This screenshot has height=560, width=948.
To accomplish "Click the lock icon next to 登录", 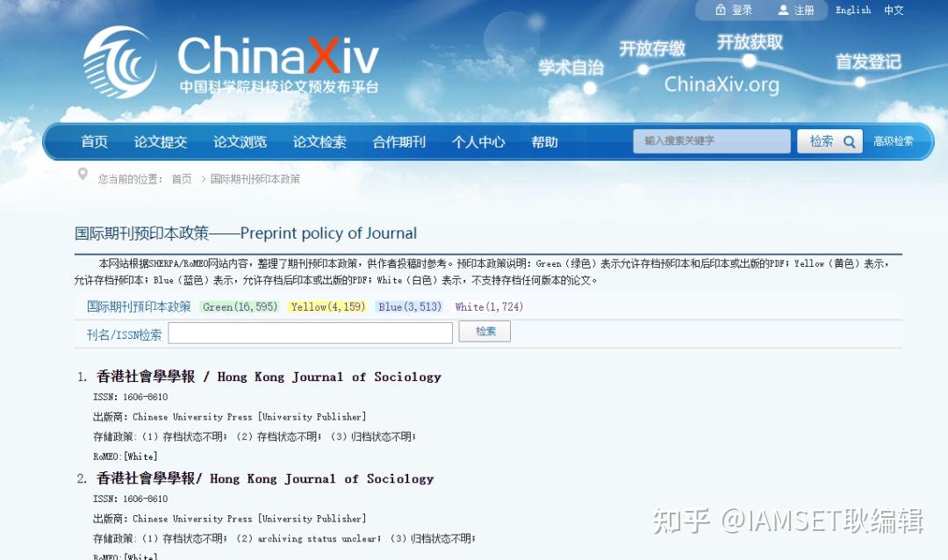I will 719,10.
